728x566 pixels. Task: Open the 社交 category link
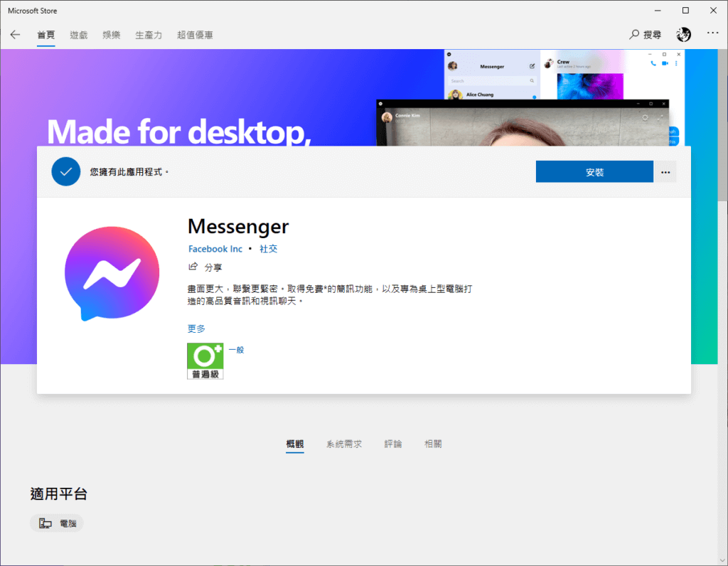268,249
